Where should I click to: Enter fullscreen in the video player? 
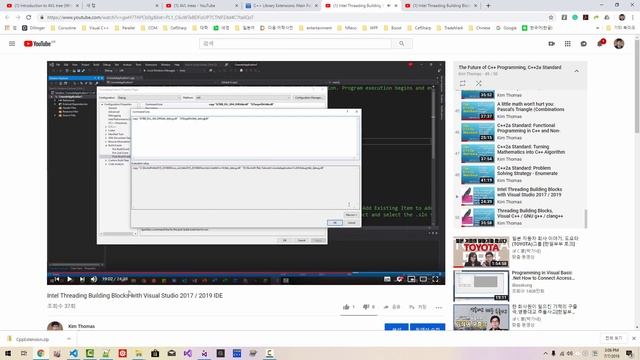click(x=436, y=279)
